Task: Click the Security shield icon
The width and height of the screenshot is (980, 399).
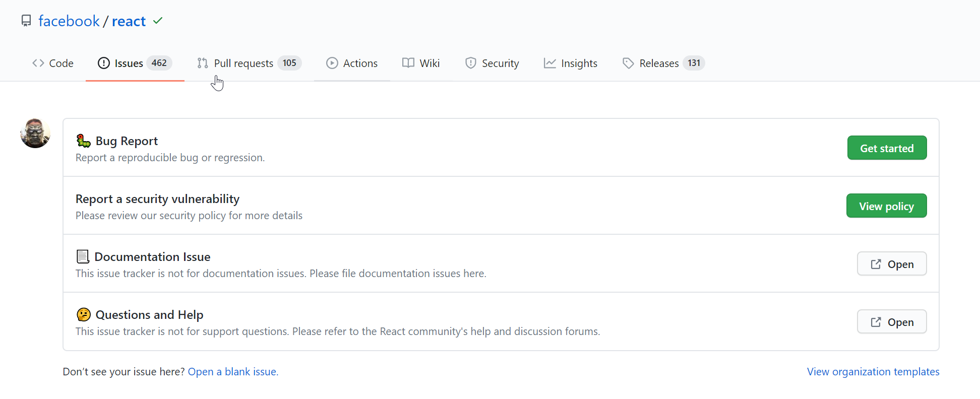Action: pos(470,63)
